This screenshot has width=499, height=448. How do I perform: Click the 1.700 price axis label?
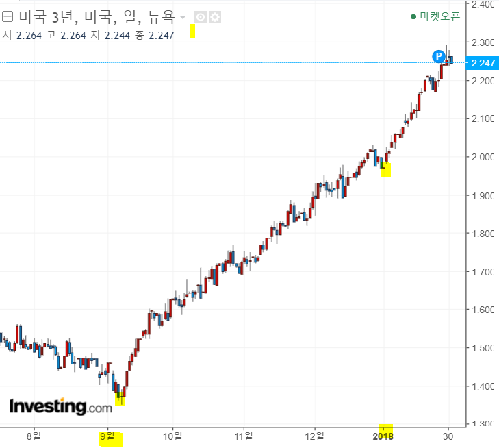483,272
